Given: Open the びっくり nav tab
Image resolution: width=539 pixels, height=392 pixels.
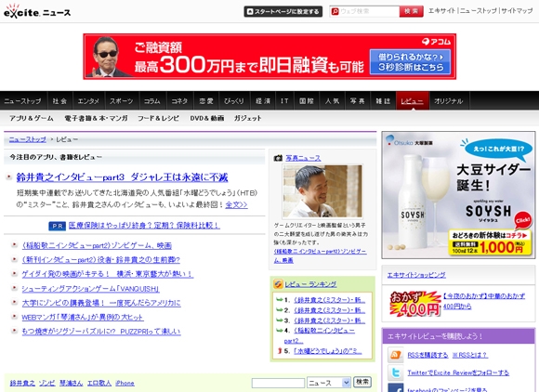Looking at the screenshot, I should pos(234,101).
